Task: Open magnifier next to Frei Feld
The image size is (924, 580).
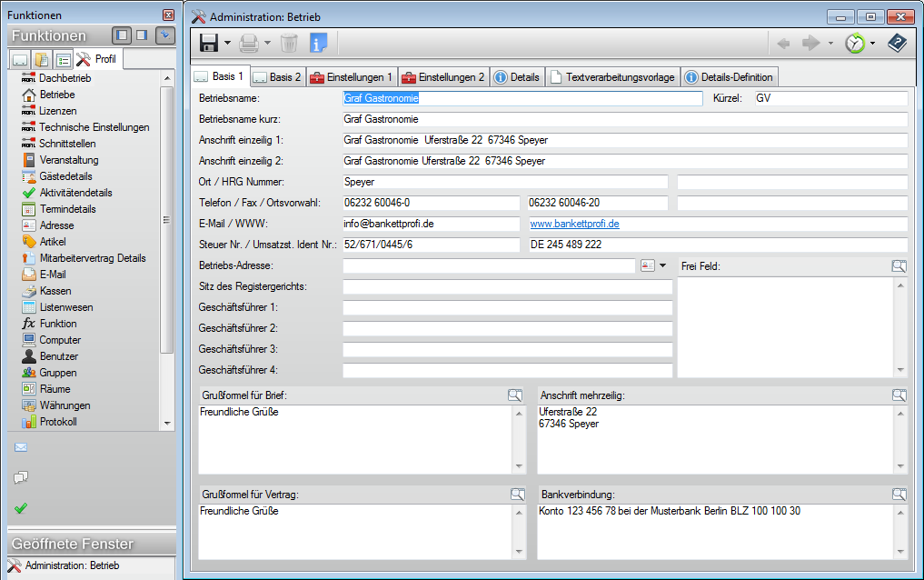Action: pyautogui.click(x=899, y=266)
